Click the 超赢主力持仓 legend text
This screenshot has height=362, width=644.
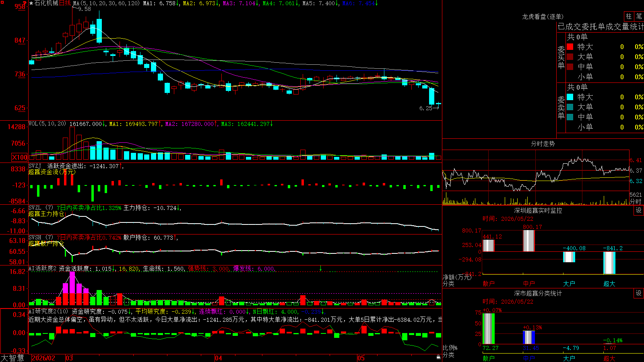46,214
